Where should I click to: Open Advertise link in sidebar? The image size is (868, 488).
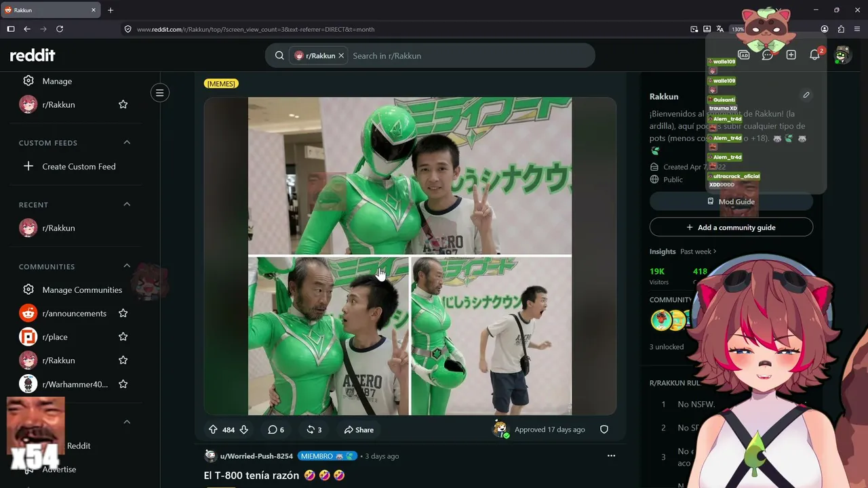click(x=59, y=469)
